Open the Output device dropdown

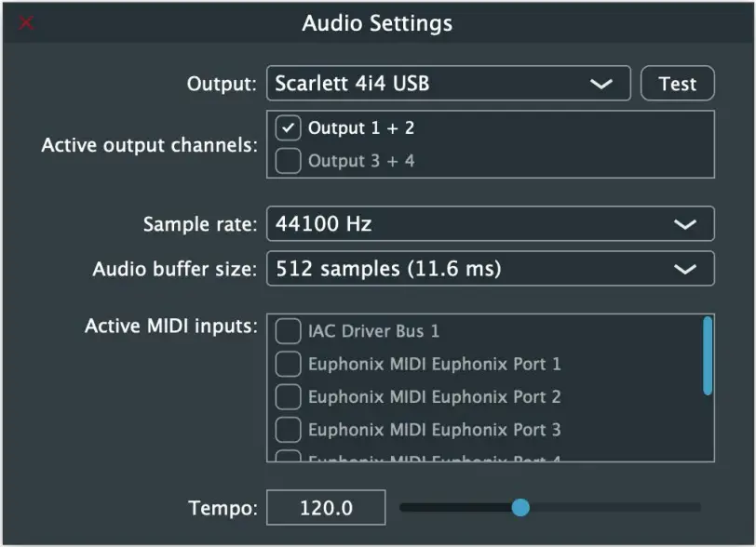point(447,84)
